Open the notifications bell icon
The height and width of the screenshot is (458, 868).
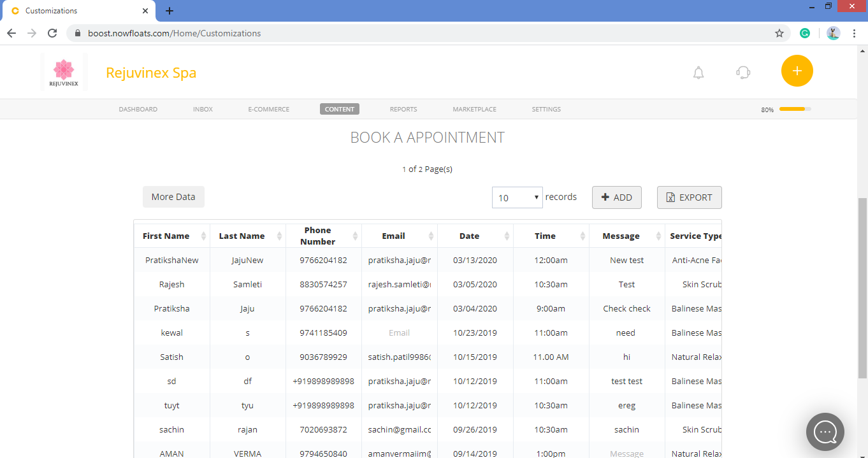698,72
